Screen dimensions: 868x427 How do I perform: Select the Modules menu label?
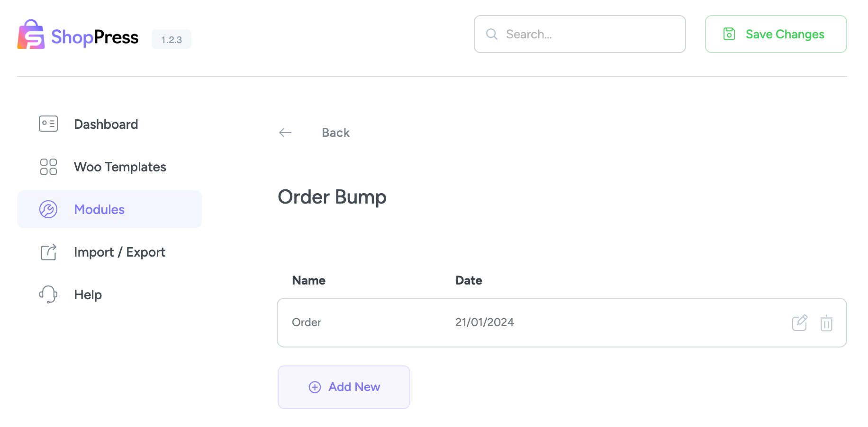coord(99,210)
